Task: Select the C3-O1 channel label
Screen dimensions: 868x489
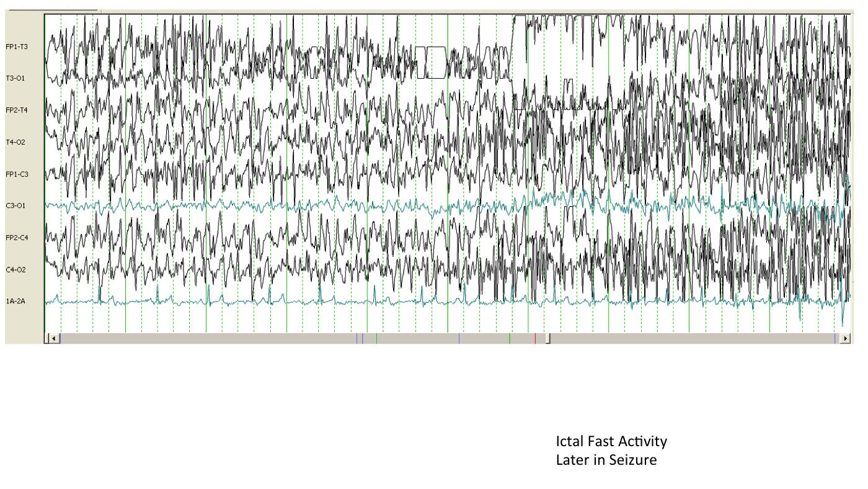Action: (17, 205)
